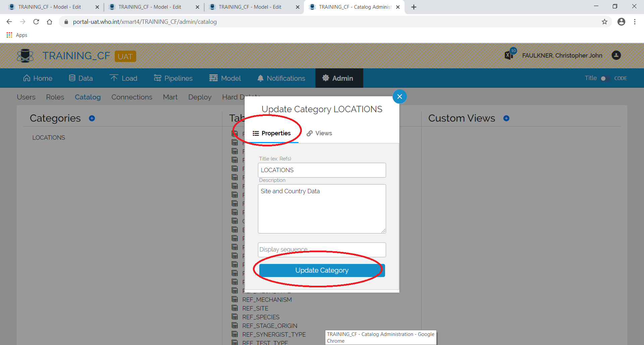Open a new browser tab
Screen dimensions: 644x345
point(414,7)
